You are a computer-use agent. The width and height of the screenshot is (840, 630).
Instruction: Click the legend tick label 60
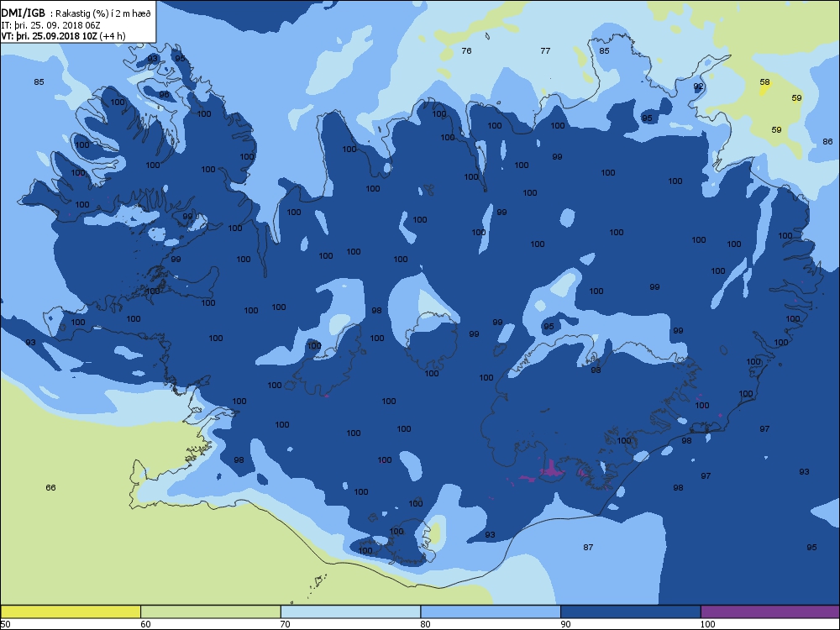point(145,624)
